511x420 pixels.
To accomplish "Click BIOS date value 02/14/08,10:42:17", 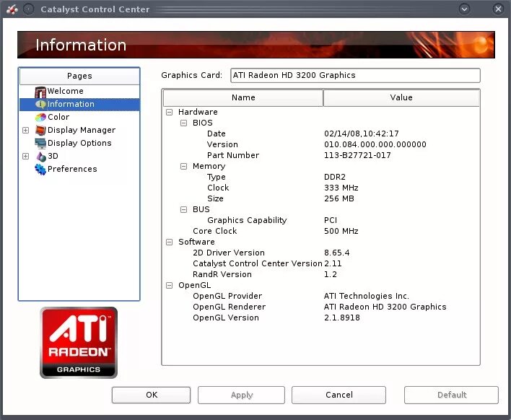I will (362, 134).
